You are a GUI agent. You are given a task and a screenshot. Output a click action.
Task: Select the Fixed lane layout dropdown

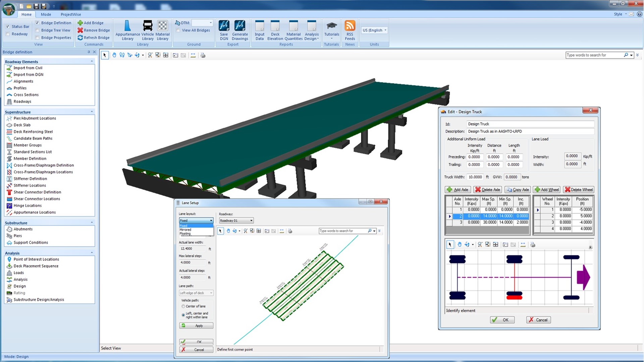(x=196, y=226)
